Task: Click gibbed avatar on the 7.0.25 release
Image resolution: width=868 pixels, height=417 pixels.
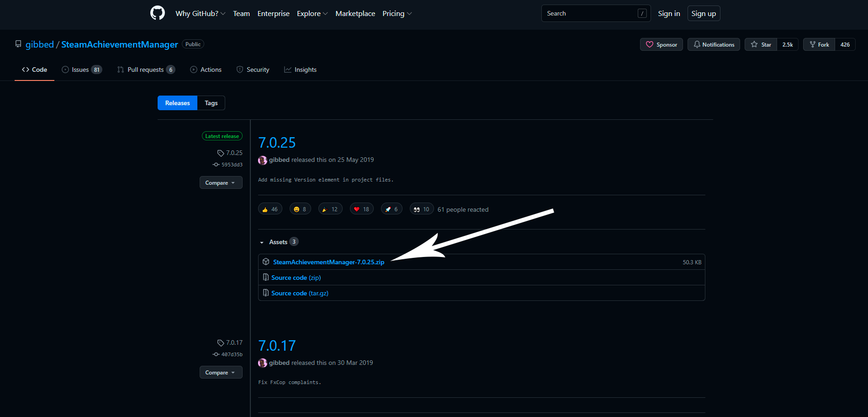Action: [x=263, y=160]
